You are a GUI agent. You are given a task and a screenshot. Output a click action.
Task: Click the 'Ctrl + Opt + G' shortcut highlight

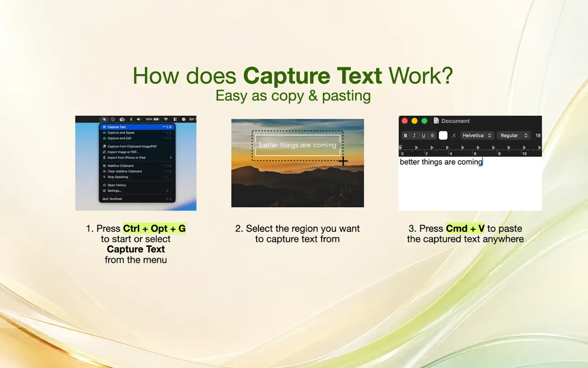tap(154, 229)
